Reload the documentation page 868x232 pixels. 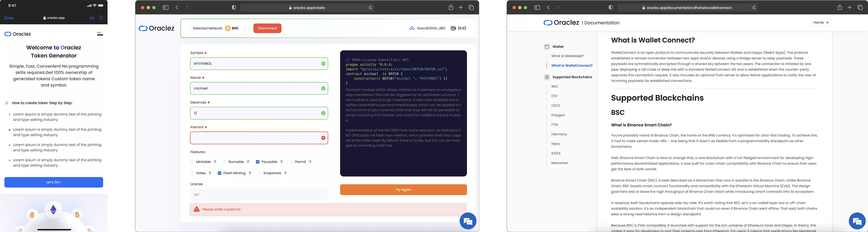pyautogui.click(x=754, y=7)
